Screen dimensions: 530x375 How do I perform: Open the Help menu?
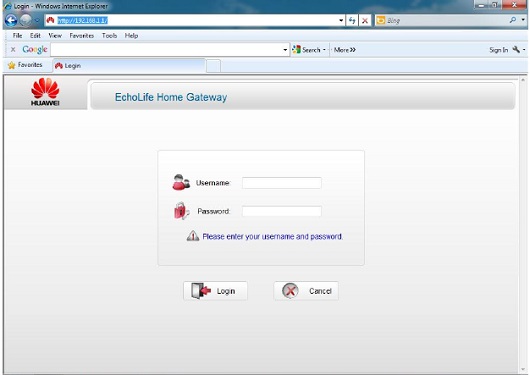tap(131, 36)
